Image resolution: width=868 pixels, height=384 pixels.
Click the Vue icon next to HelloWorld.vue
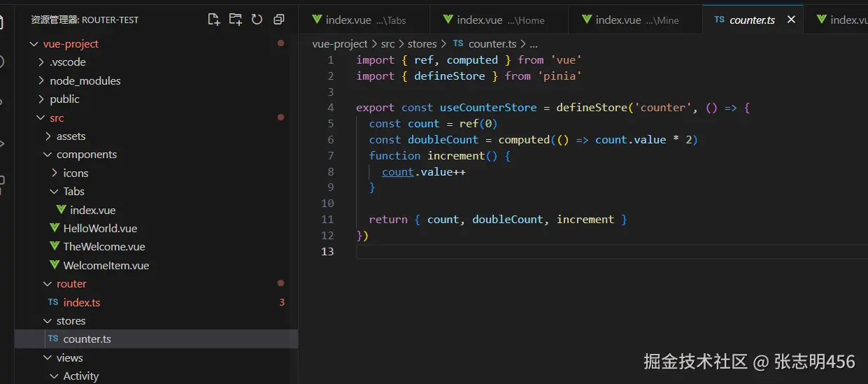[x=55, y=228]
